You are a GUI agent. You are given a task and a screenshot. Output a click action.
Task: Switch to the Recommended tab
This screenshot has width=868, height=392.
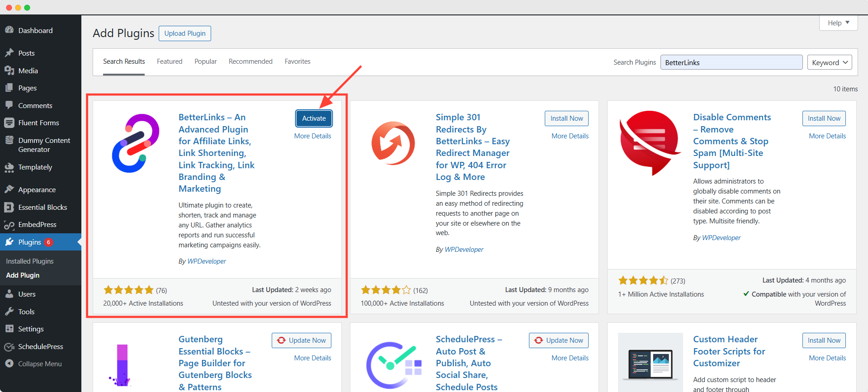tap(250, 61)
